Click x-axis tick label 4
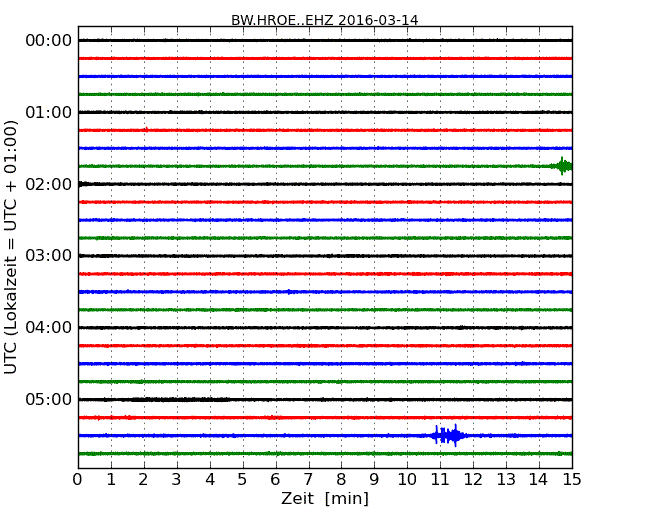 click(210, 479)
